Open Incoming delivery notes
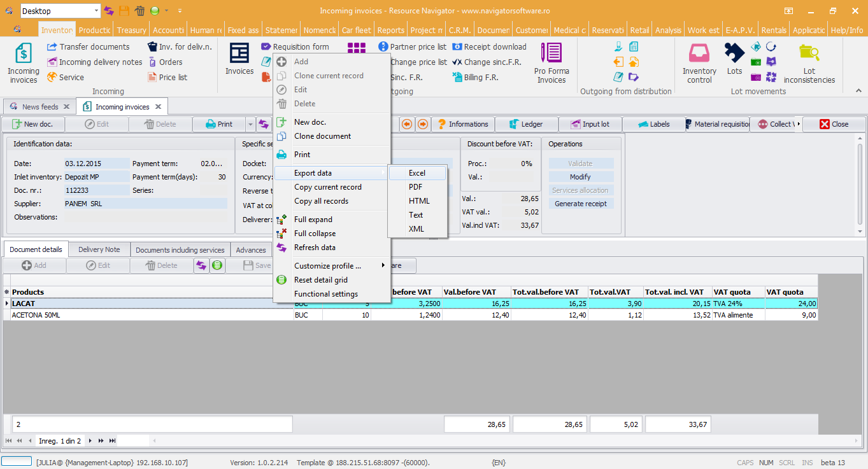The image size is (868, 469). pyautogui.click(x=94, y=62)
